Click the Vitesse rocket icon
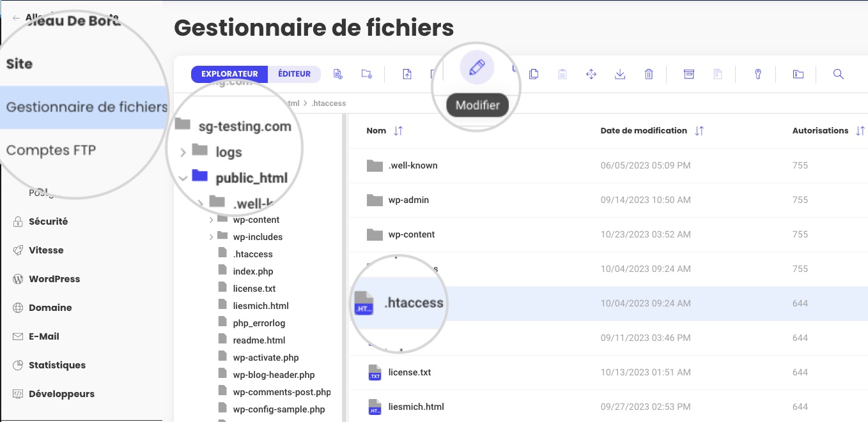 click(18, 250)
